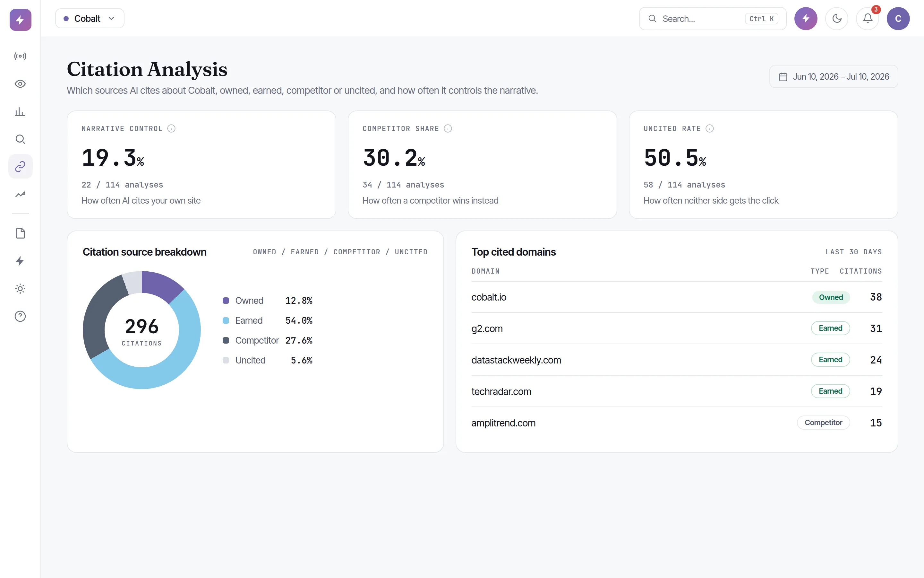The height and width of the screenshot is (578, 924).
Task: Open the sun-shaped sidebar icon
Action: pyautogui.click(x=20, y=289)
